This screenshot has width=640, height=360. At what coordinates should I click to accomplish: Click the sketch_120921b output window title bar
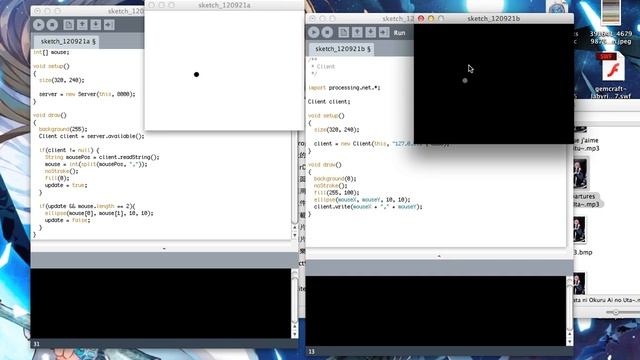pyautogui.click(x=493, y=18)
